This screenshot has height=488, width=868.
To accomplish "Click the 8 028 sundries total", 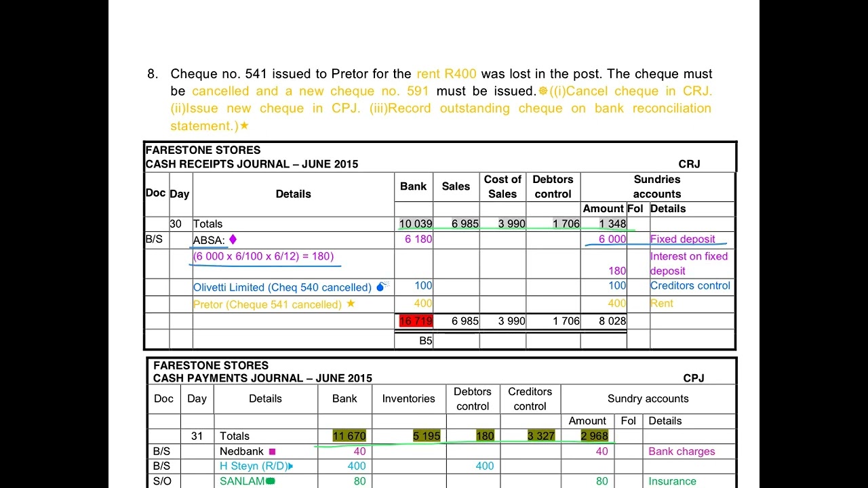I will click(612, 321).
